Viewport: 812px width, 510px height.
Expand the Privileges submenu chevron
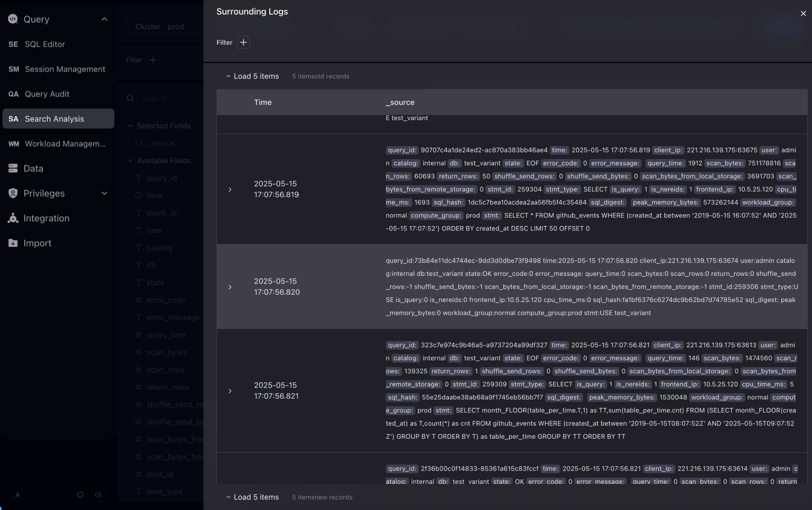click(x=104, y=193)
